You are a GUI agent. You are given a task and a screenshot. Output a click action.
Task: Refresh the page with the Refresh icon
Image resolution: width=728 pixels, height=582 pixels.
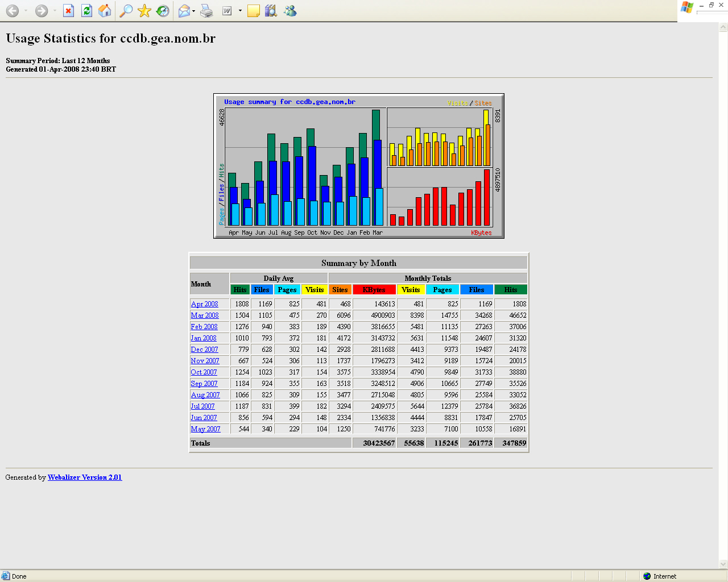[86, 11]
